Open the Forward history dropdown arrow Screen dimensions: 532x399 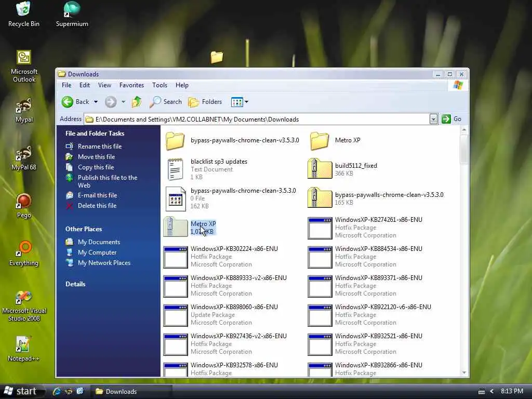(123, 102)
